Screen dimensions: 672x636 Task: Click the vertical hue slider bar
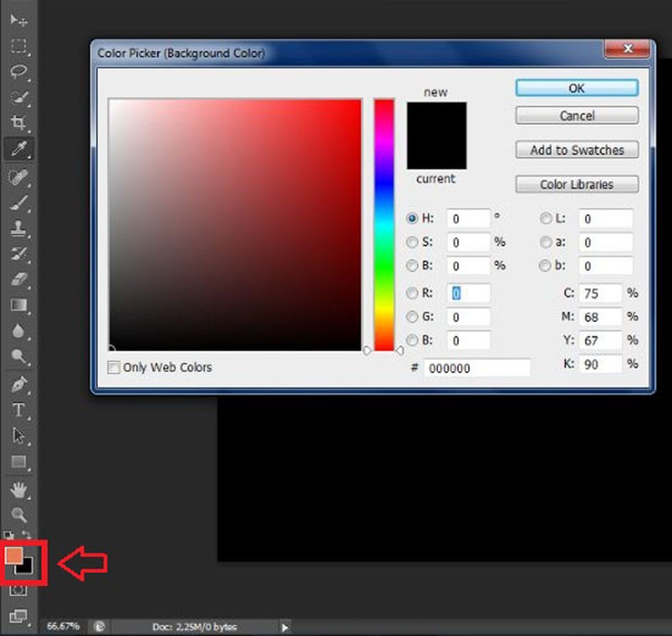[384, 225]
